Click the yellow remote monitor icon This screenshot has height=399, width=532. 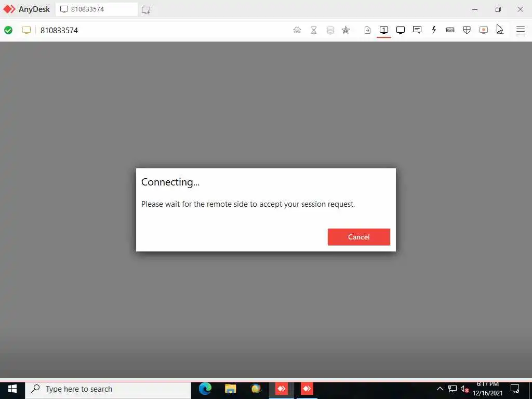(x=26, y=30)
